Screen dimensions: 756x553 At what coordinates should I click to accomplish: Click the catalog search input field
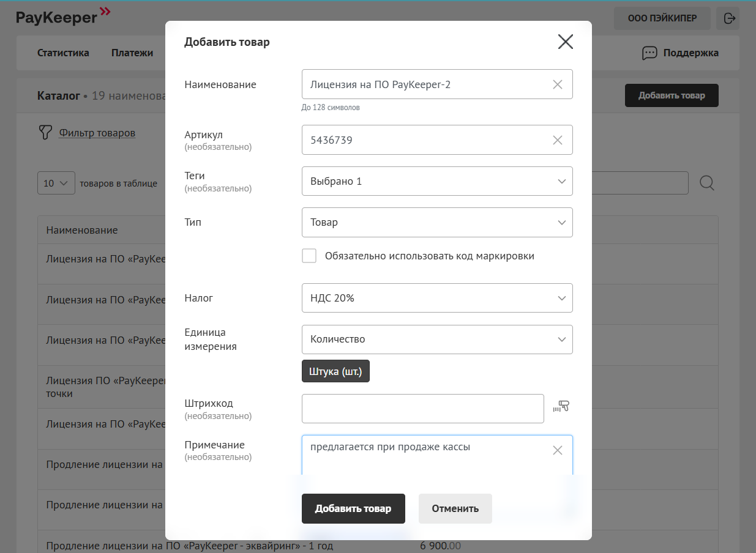click(640, 183)
